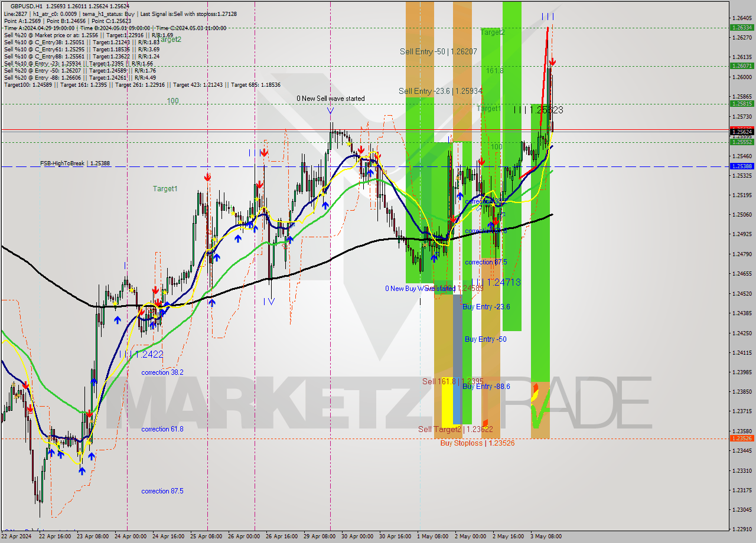Click the '0 New Buy Wave started' label
This screenshot has width=756, height=543.
[419, 289]
